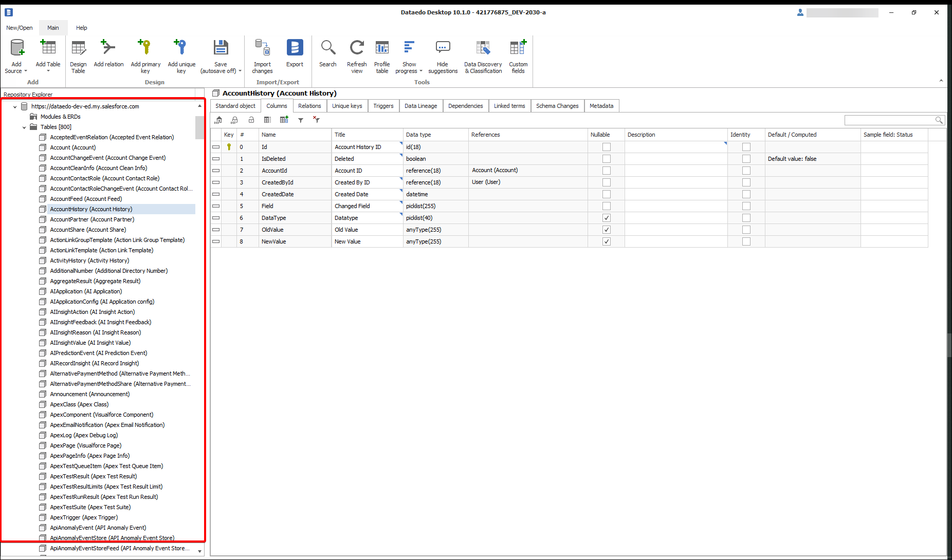This screenshot has width=952, height=560.
Task: Open the Help ribbon tab
Action: point(81,28)
